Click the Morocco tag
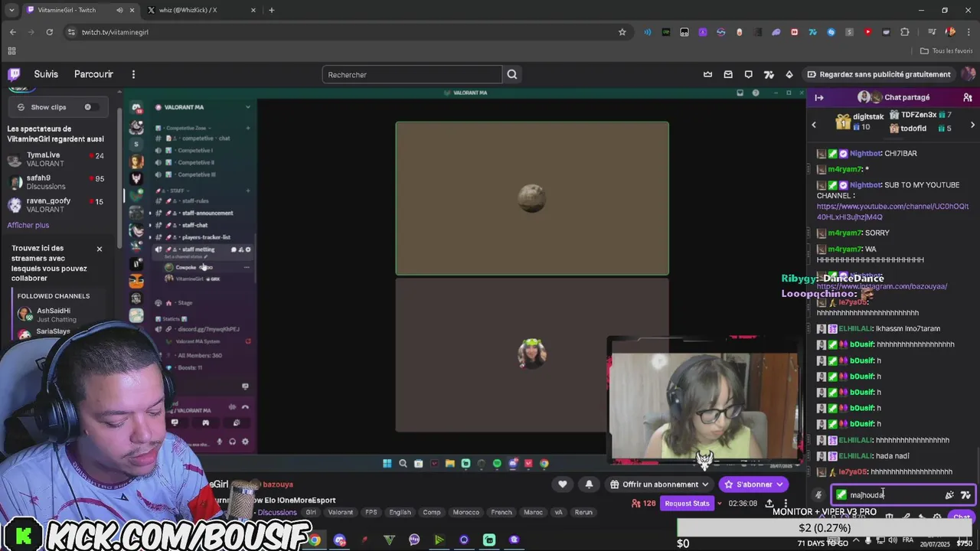This screenshot has height=551, width=980. (x=465, y=513)
